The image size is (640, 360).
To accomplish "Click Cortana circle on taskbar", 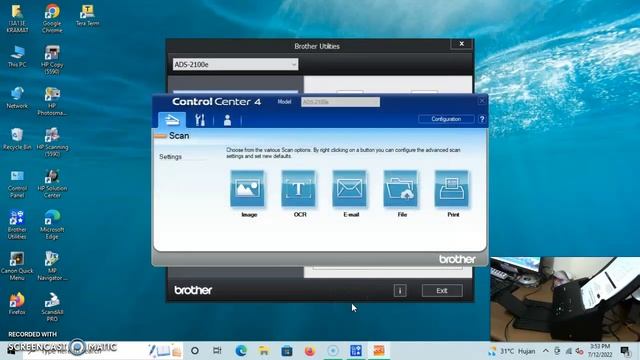I will (x=195, y=351).
